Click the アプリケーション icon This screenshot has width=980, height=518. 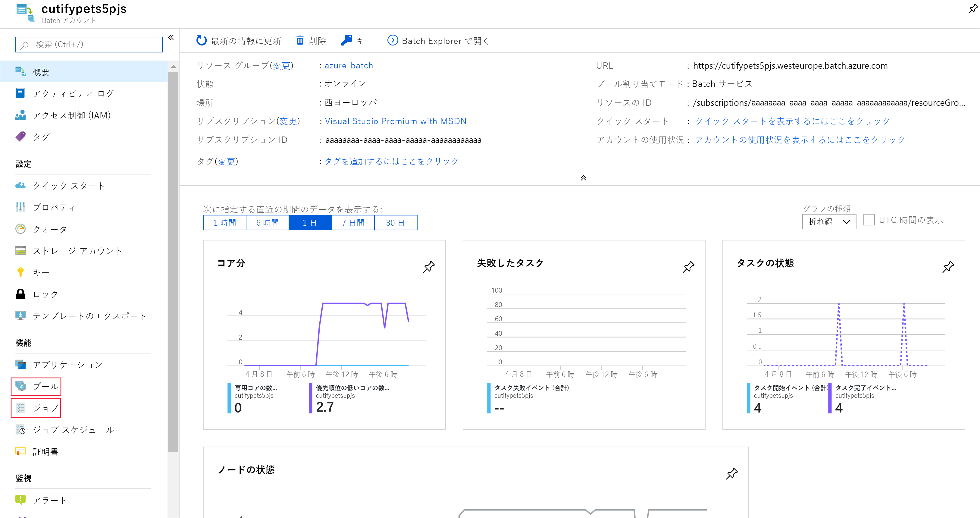point(20,364)
